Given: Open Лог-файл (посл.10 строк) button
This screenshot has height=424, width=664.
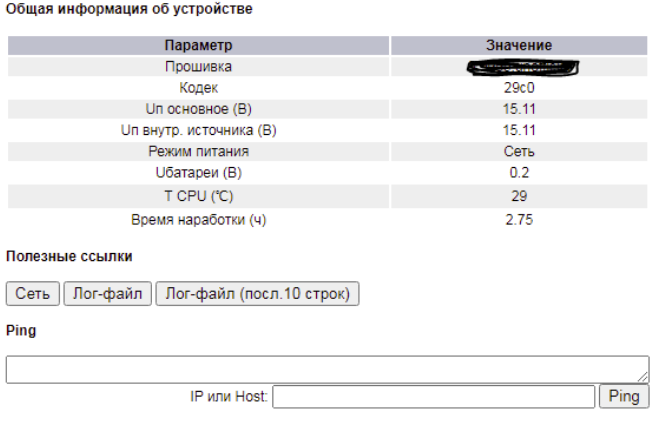Looking at the screenshot, I should 257,294.
